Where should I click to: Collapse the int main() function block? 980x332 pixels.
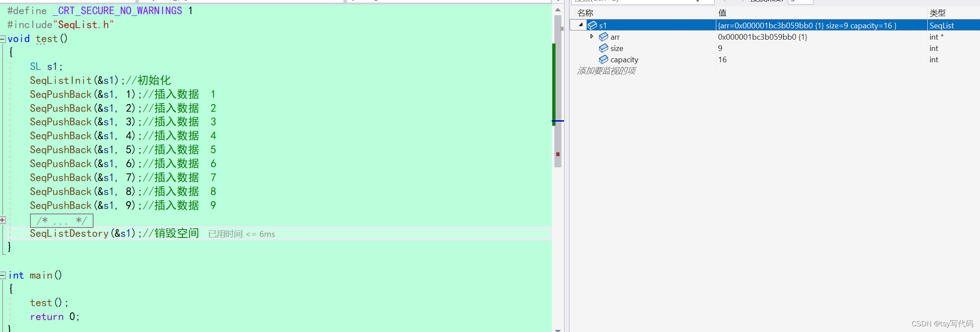(x=3, y=275)
